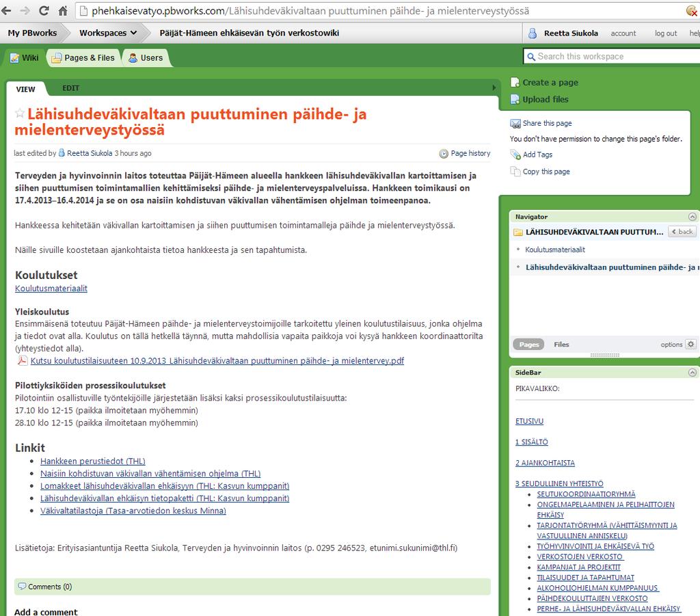Open Page history
700x616 pixels.
(x=470, y=153)
